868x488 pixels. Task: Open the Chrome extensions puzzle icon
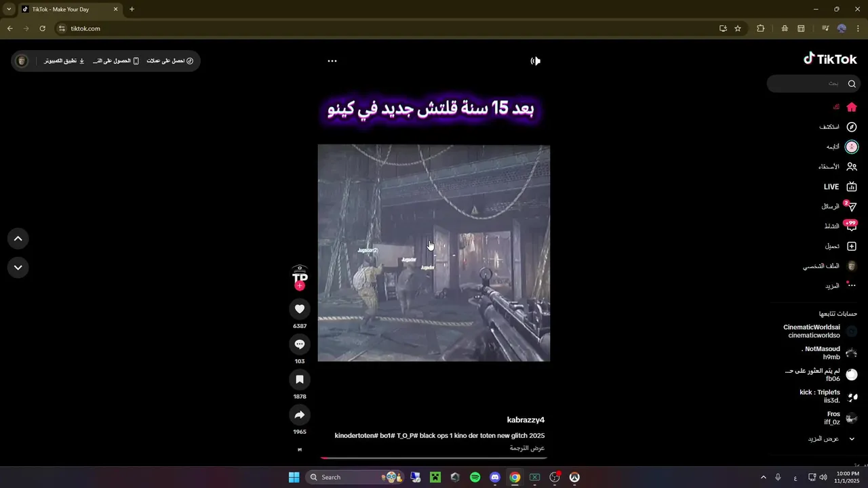pos(760,28)
